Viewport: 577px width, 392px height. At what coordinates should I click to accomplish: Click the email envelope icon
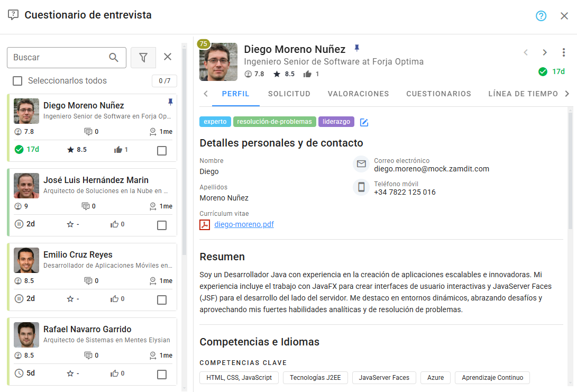(x=361, y=164)
